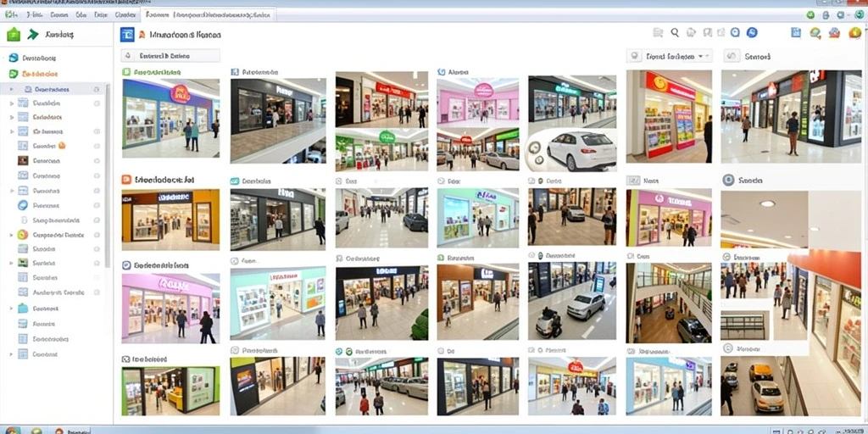Toggle the small circle beside the highlighted sidebar row

click(97, 88)
